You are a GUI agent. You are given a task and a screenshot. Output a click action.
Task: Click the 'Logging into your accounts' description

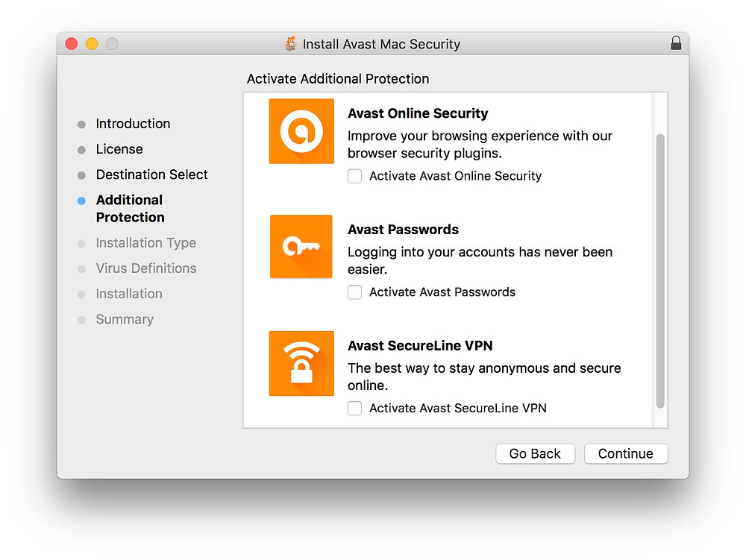click(x=480, y=260)
